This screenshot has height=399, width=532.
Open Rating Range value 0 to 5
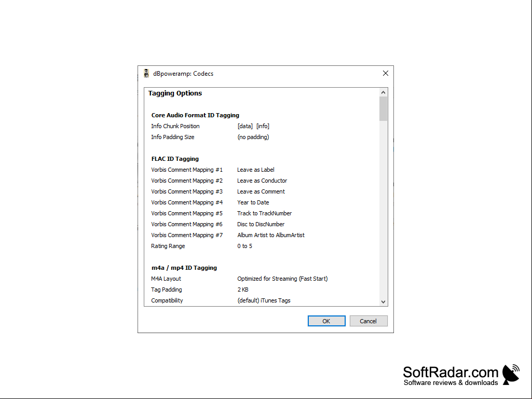pos(244,246)
